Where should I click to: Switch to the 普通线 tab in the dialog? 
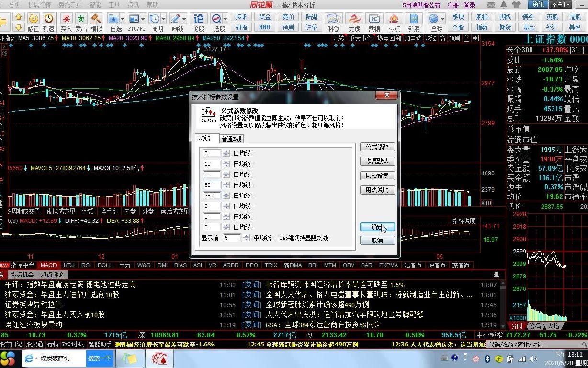pos(231,138)
